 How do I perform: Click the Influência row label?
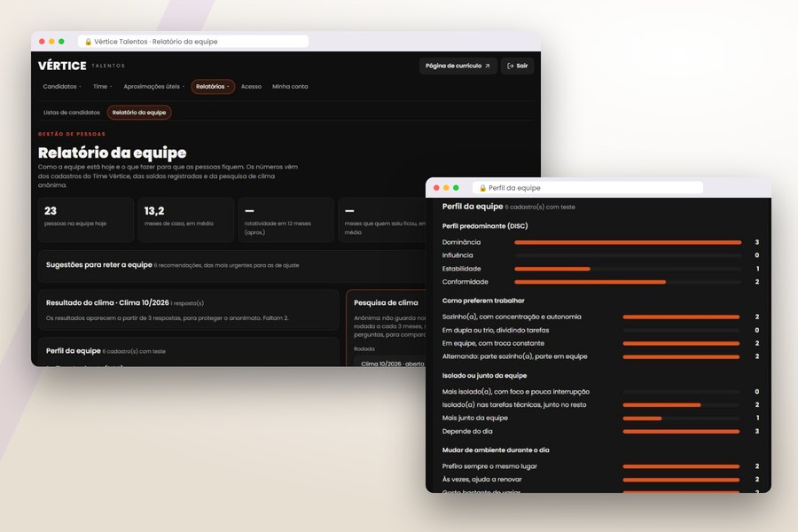458,255
